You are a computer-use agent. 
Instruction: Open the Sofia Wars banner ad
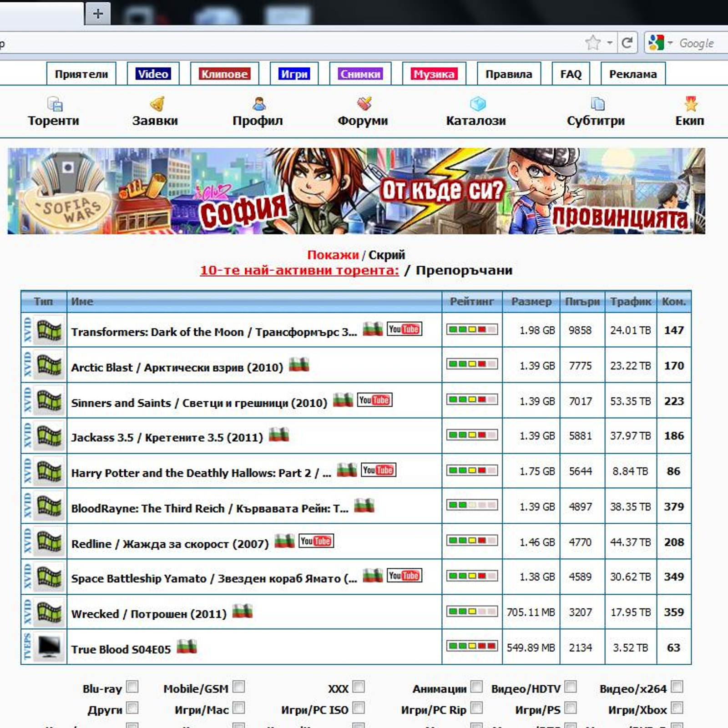356,191
